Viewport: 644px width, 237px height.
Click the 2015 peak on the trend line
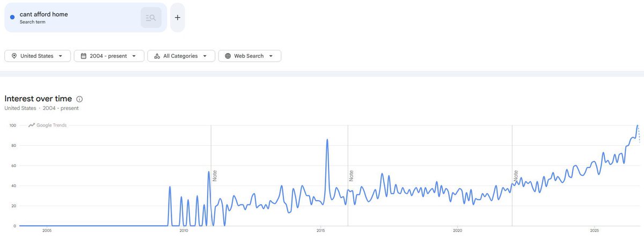point(327,139)
